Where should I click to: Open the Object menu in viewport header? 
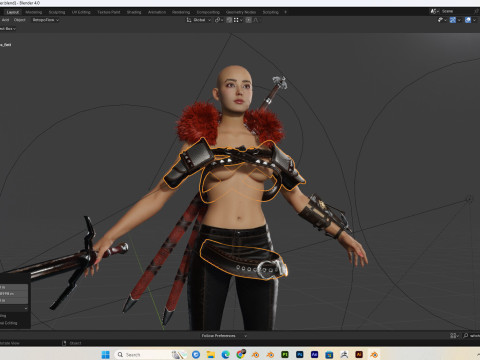coord(20,20)
